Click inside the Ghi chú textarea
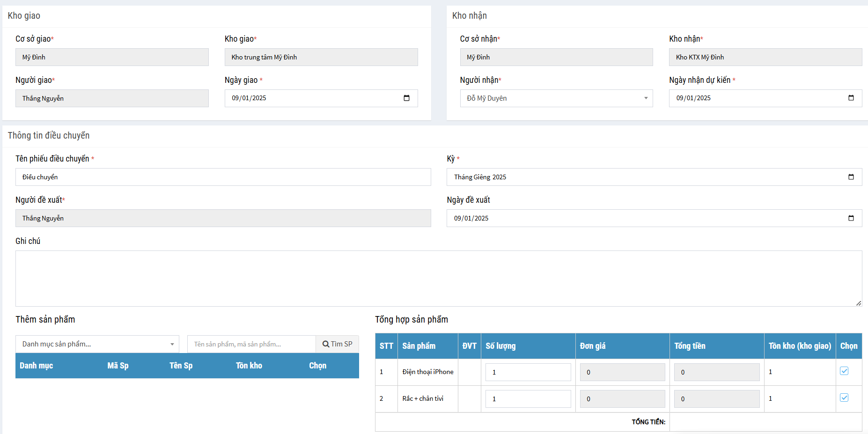868x434 pixels. click(x=438, y=279)
